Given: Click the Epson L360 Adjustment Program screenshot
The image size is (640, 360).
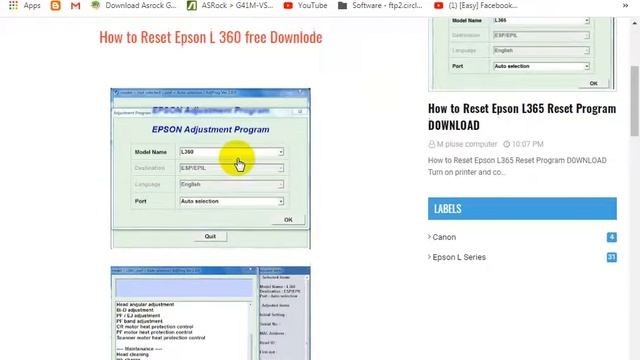Looking at the screenshot, I should click(210, 168).
